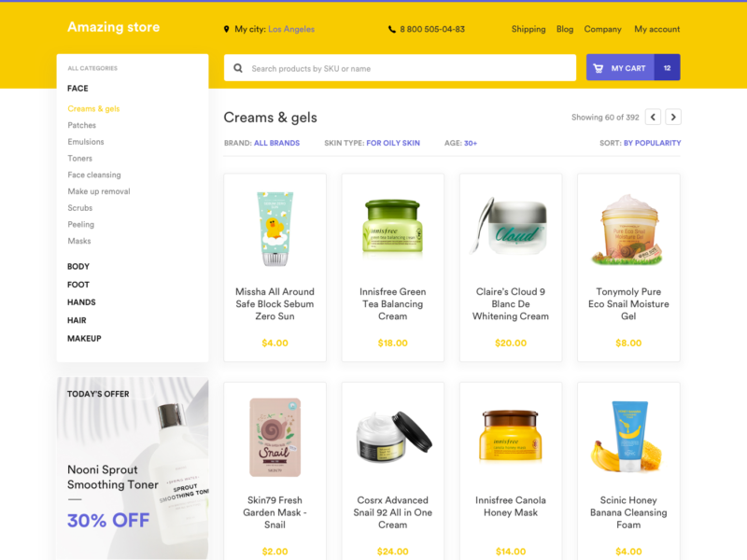747x560 pixels.
Task: Click the shopping cart icon
Action: [x=598, y=68]
